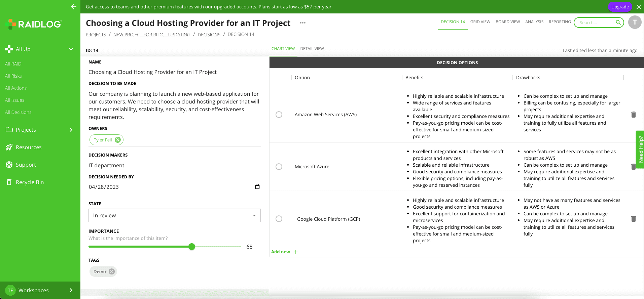The width and height of the screenshot is (644, 299).
Task: Switch to the DECISION 14 tab
Action: point(453,22)
